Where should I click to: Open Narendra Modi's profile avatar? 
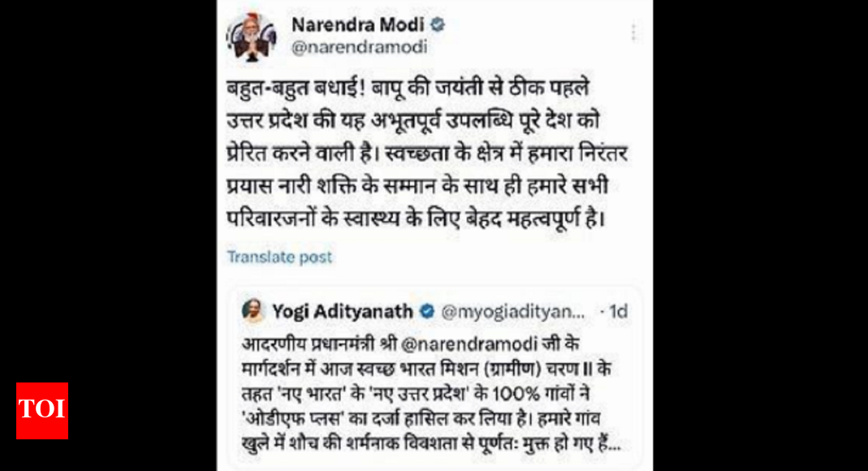252,37
